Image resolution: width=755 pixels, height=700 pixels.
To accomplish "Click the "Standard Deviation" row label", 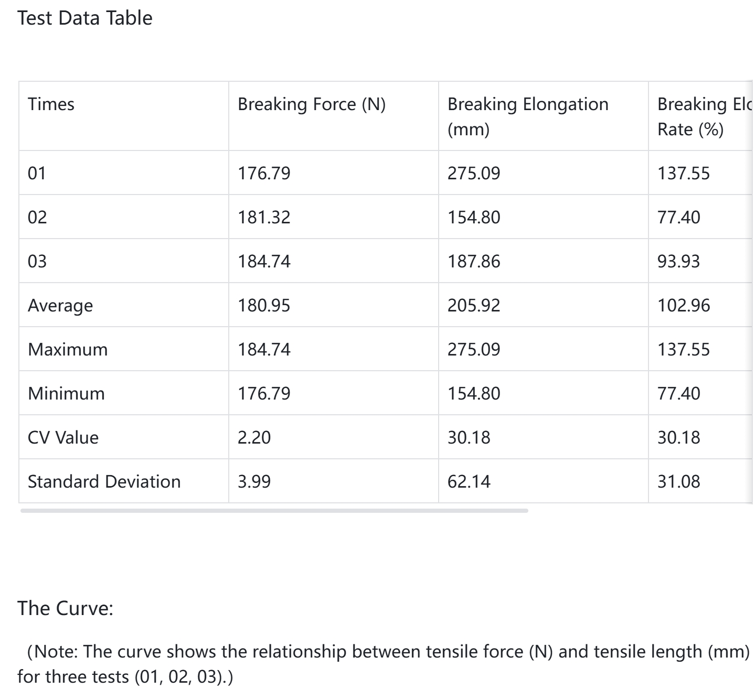I will [x=104, y=481].
